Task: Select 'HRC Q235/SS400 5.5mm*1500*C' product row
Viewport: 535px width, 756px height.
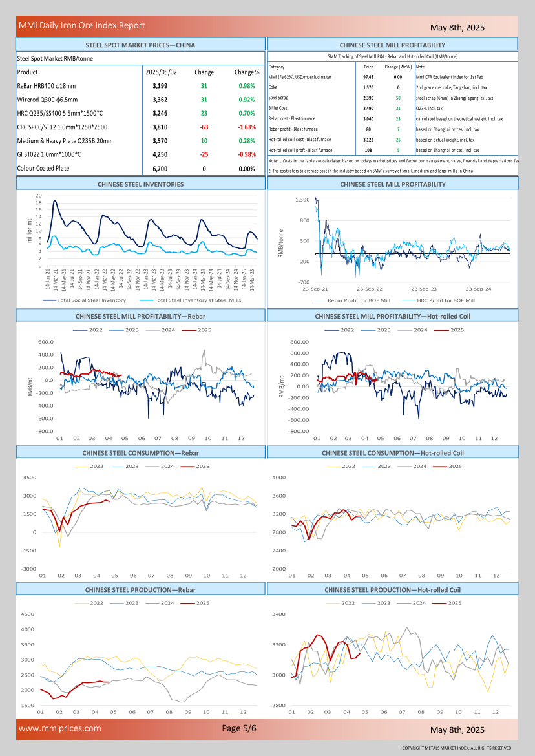Action: point(140,113)
